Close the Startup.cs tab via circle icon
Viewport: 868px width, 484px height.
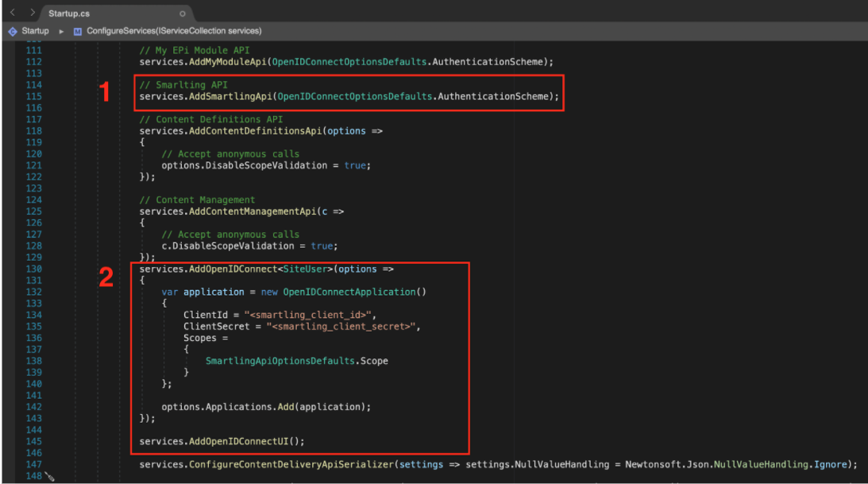point(182,14)
